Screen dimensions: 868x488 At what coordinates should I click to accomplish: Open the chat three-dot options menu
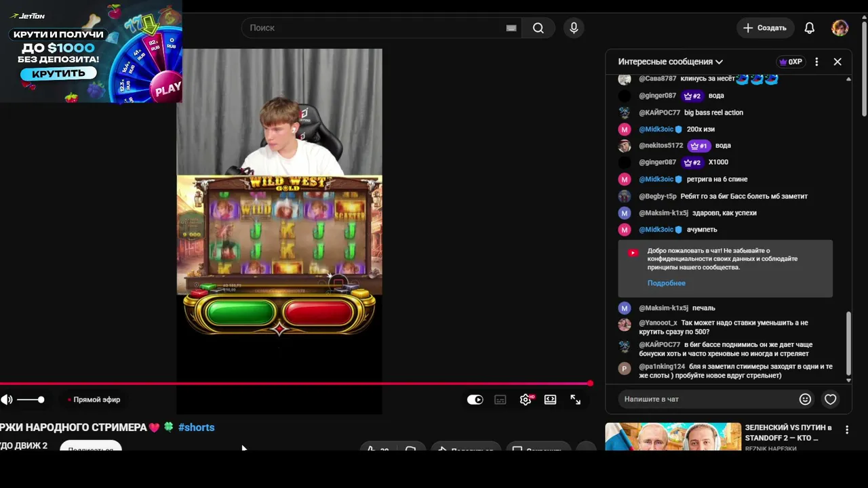point(816,62)
